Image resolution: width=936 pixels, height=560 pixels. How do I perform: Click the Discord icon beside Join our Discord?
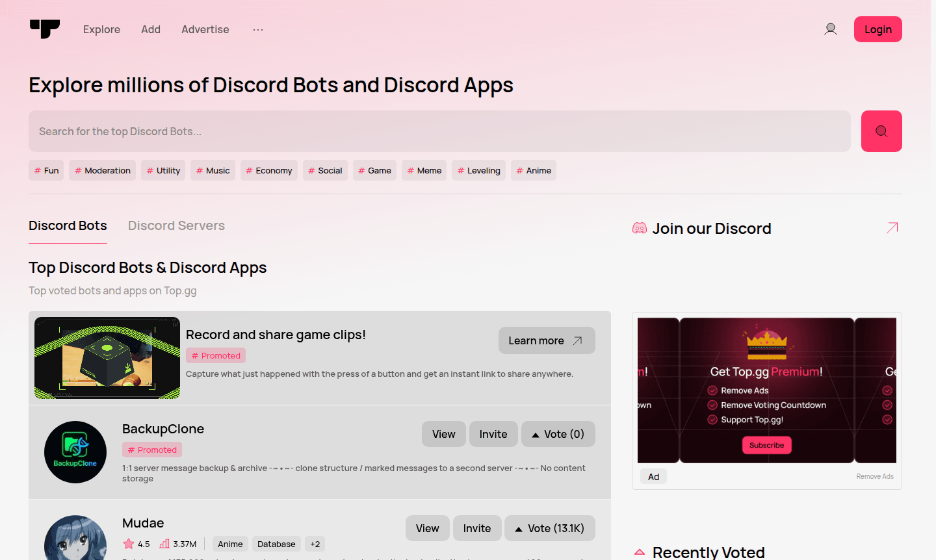coord(640,229)
